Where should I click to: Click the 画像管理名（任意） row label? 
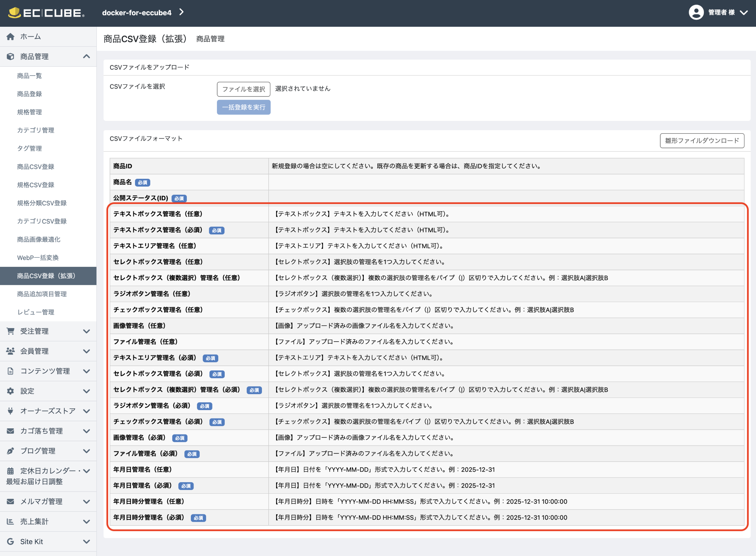pyautogui.click(x=139, y=326)
